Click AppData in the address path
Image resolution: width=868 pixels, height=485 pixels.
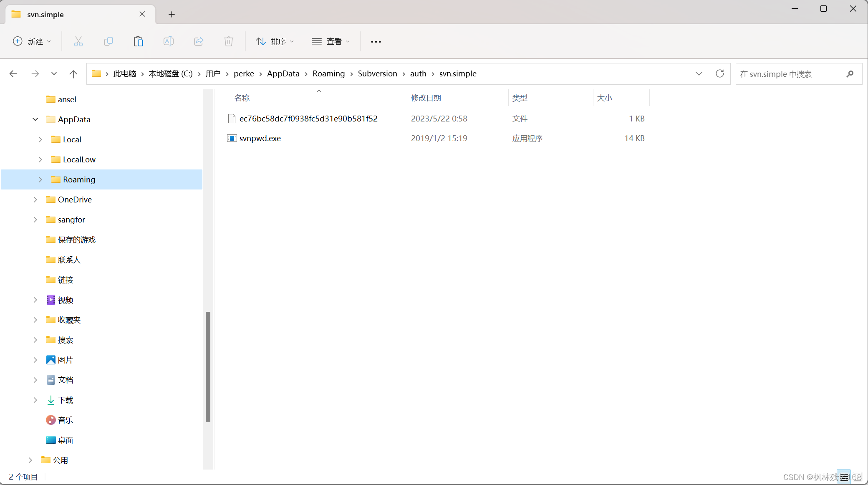[x=283, y=73]
